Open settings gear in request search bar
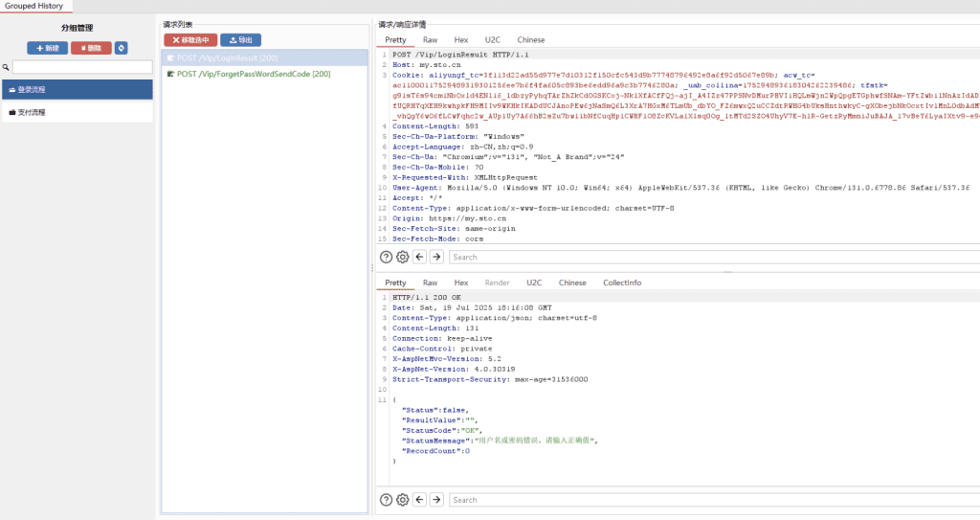The image size is (980, 520). coord(403,258)
